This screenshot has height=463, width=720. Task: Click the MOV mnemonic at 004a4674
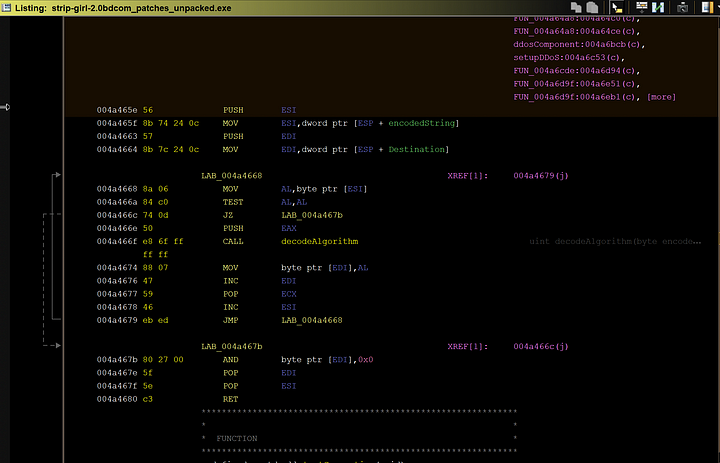click(231, 268)
